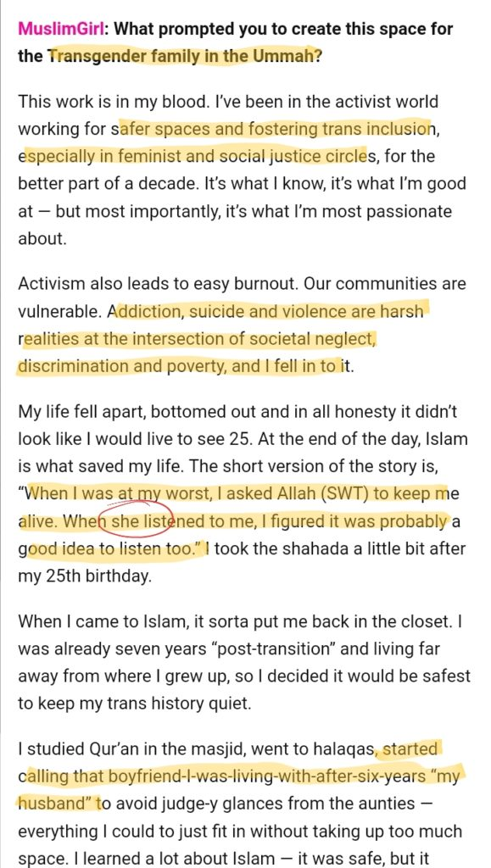The image size is (491, 868).
Task: Click the sentence "This work is in my blood"
Action: click(114, 102)
